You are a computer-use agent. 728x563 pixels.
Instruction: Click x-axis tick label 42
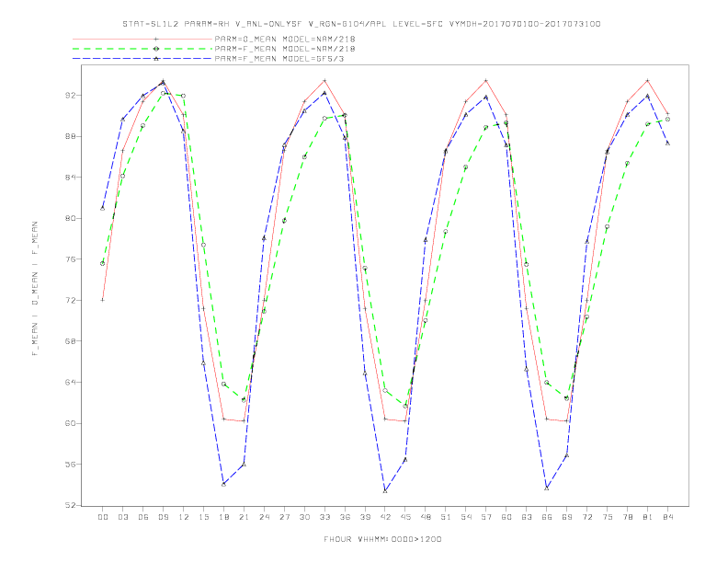[385, 517]
